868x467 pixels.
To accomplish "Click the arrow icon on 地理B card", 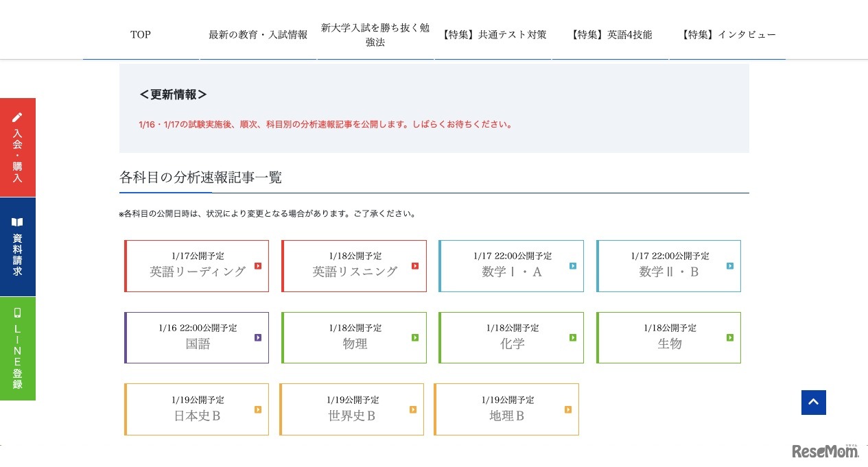I will point(567,409).
